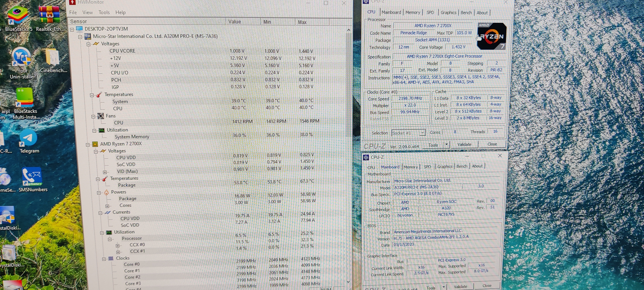Click the Currents icon in HWMonitor
644x290 pixels.
pos(108,212)
